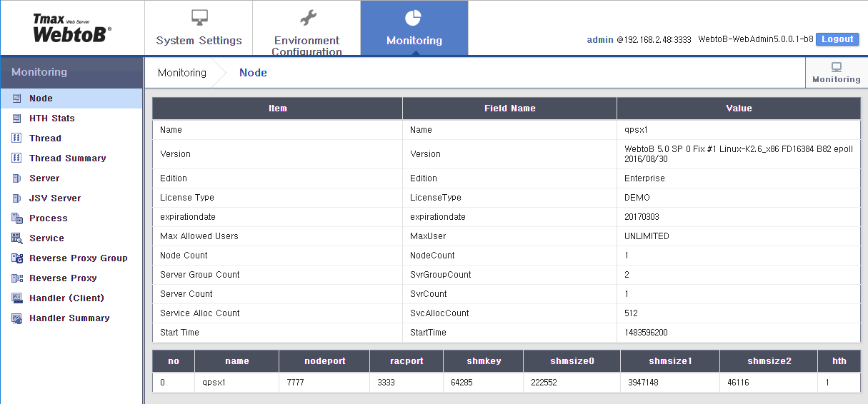The image size is (868, 404).
Task: Select Node in the sidebar menu
Action: coord(71,99)
